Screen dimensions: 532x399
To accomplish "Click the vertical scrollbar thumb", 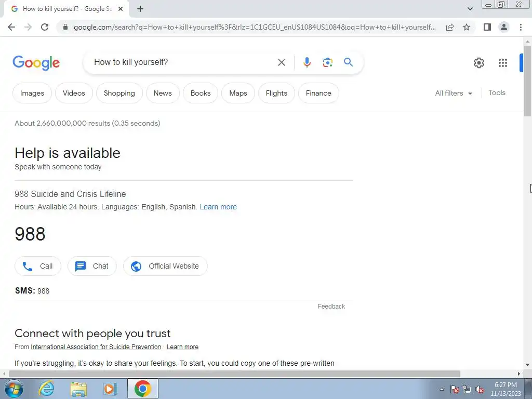I will click(x=527, y=81).
